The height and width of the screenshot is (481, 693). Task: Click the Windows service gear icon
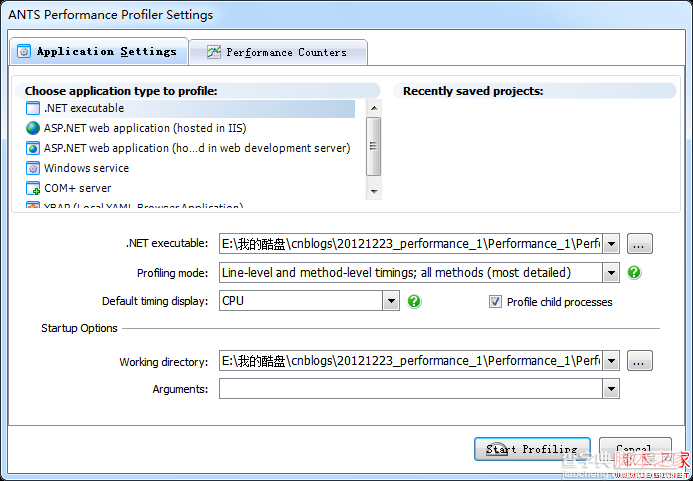[33, 168]
